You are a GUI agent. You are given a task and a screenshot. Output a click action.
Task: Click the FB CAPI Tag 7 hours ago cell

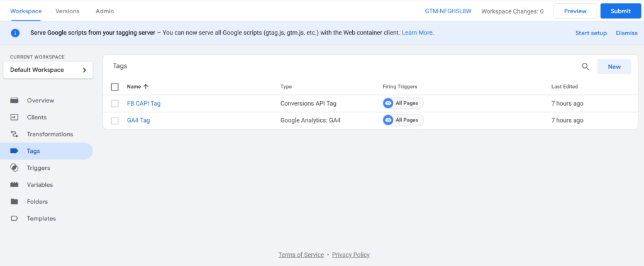(567, 103)
